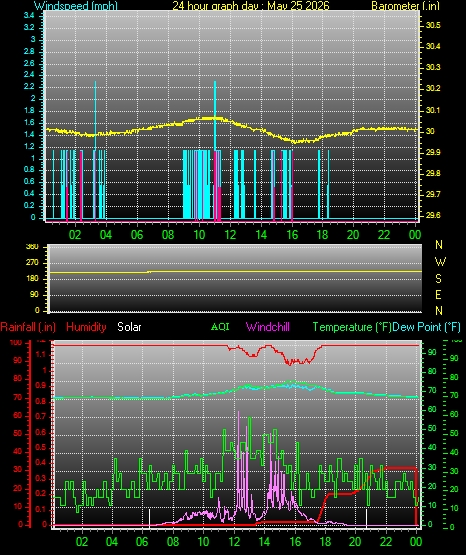Click hour 20 on top graph axis

(353, 235)
